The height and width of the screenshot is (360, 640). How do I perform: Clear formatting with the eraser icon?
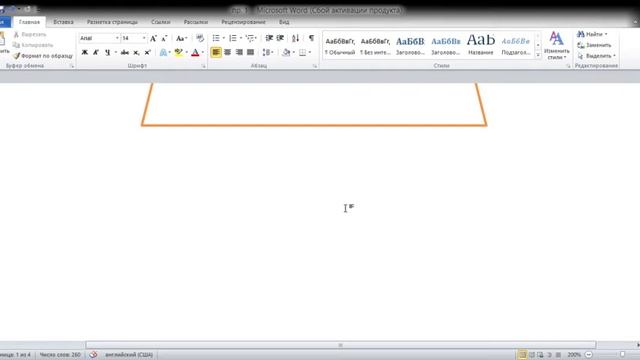[200, 38]
